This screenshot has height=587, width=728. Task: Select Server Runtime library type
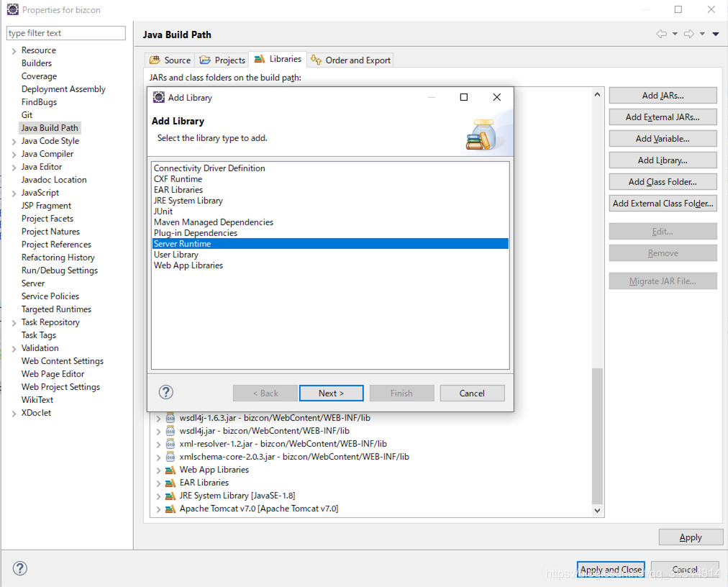331,243
